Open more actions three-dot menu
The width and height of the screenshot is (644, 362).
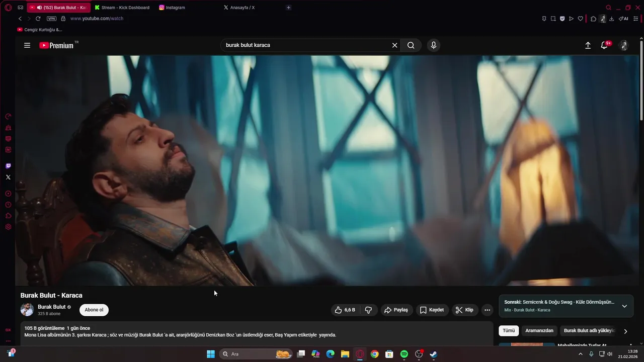click(x=487, y=310)
